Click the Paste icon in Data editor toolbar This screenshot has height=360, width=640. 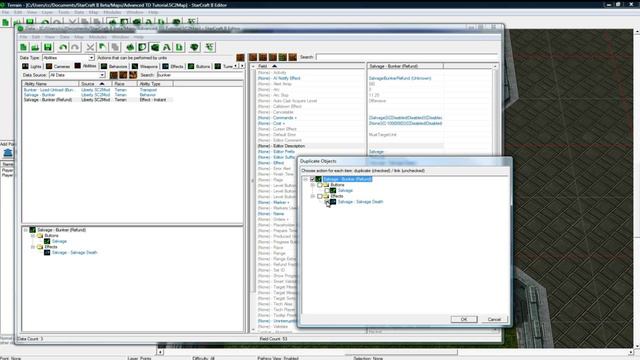click(x=115, y=47)
